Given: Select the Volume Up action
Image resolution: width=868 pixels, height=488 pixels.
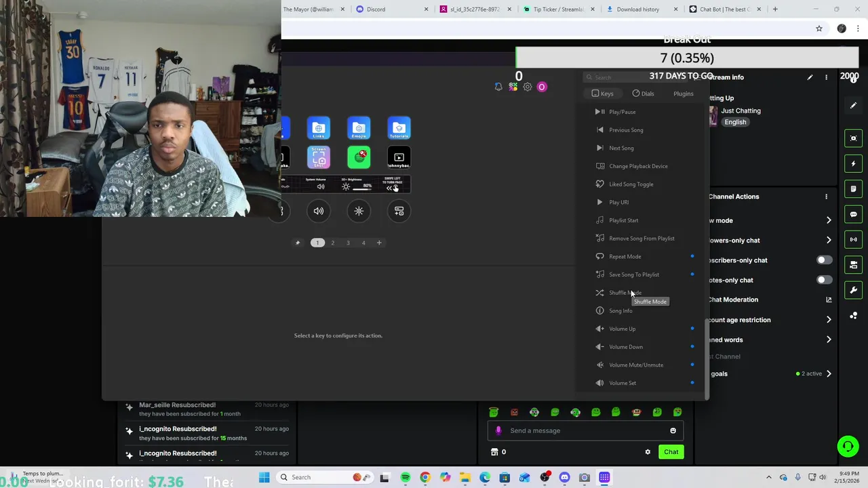Looking at the screenshot, I should tap(622, 329).
